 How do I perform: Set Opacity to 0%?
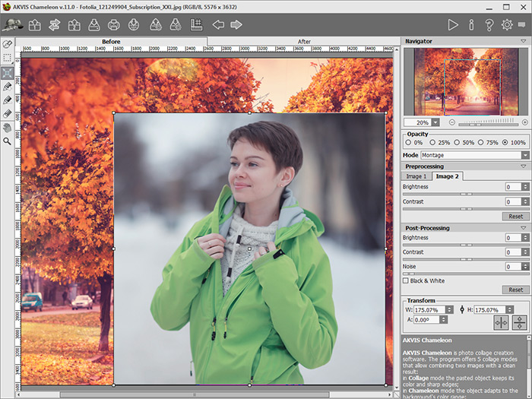(x=408, y=143)
